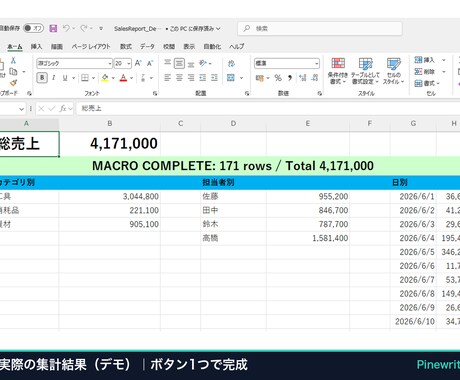Increase decimal places
Viewport: 460px width, 380px height.
click(x=303, y=78)
